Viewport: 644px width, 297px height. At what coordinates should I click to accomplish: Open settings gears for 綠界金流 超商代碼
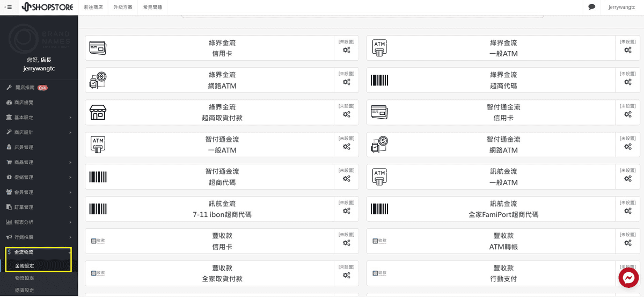tap(628, 82)
